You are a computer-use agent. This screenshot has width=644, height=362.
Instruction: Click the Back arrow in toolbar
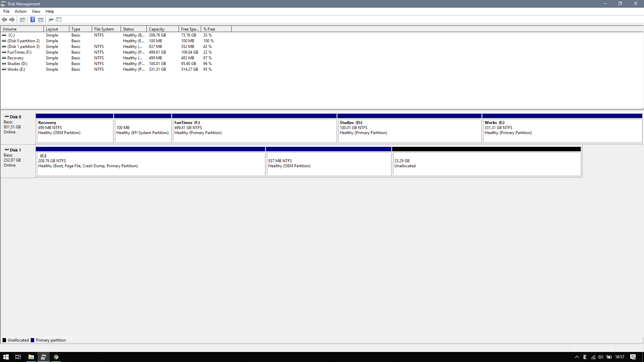tap(4, 19)
